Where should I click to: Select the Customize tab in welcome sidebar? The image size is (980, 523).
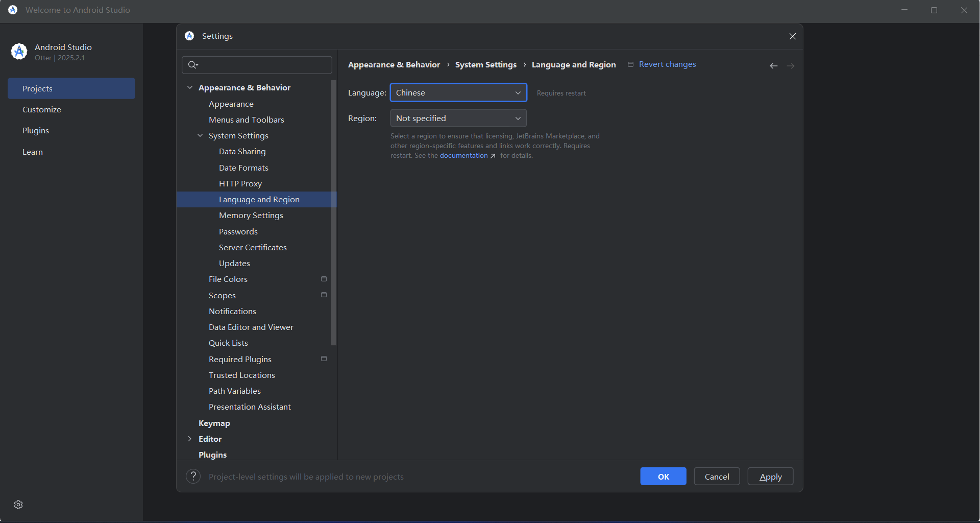pos(42,110)
